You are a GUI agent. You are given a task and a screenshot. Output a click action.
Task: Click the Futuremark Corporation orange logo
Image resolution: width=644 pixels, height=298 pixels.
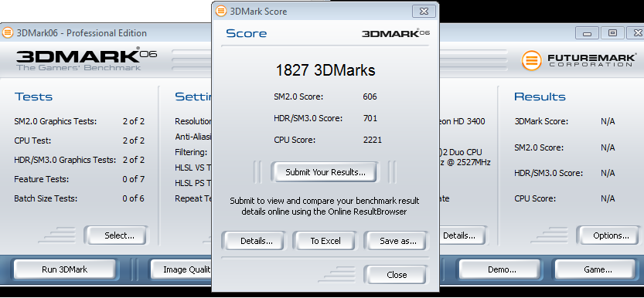[x=531, y=61]
